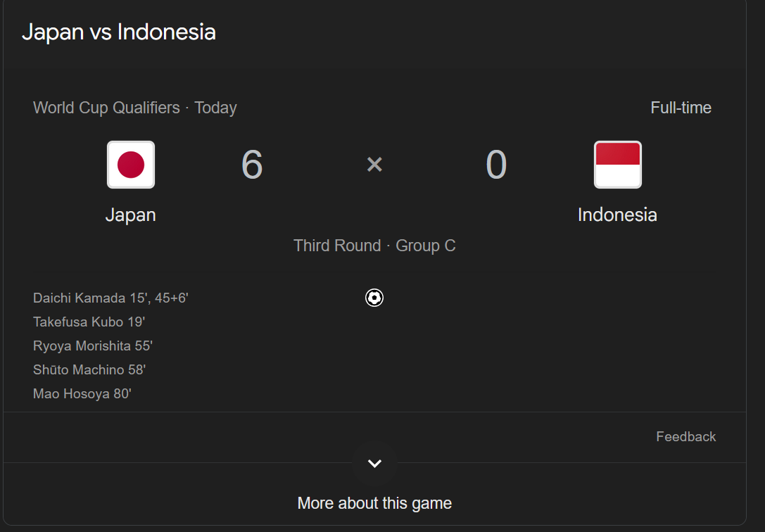765x532 pixels.
Task: Select the Indonesia team name
Action: 617,215
